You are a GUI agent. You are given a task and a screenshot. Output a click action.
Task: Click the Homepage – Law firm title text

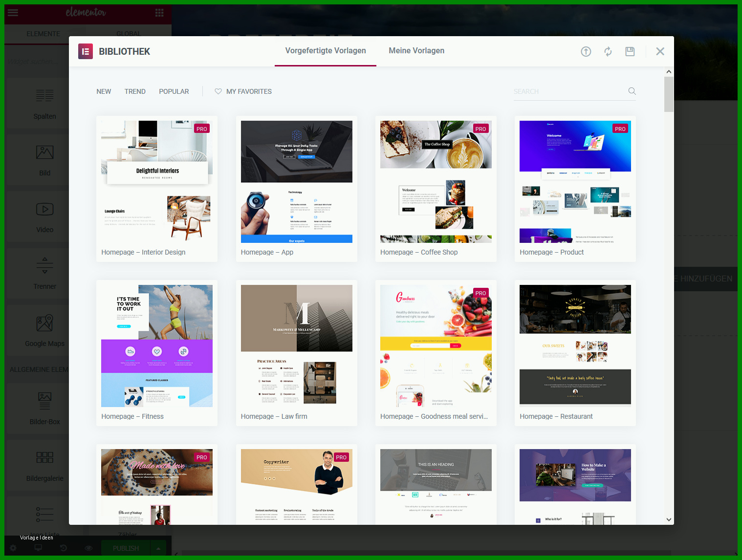(x=274, y=416)
